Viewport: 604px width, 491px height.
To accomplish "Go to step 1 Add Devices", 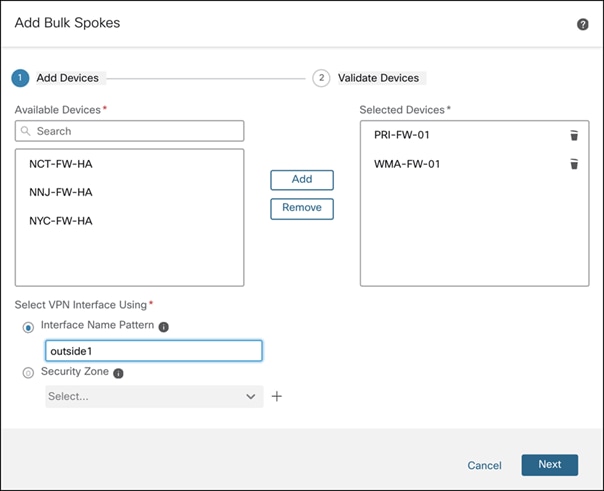I will 21,78.
